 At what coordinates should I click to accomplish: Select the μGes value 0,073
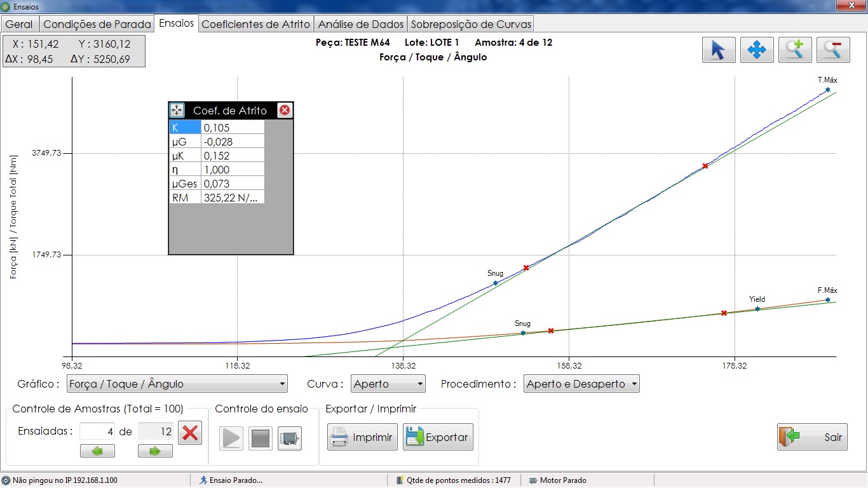(x=233, y=184)
